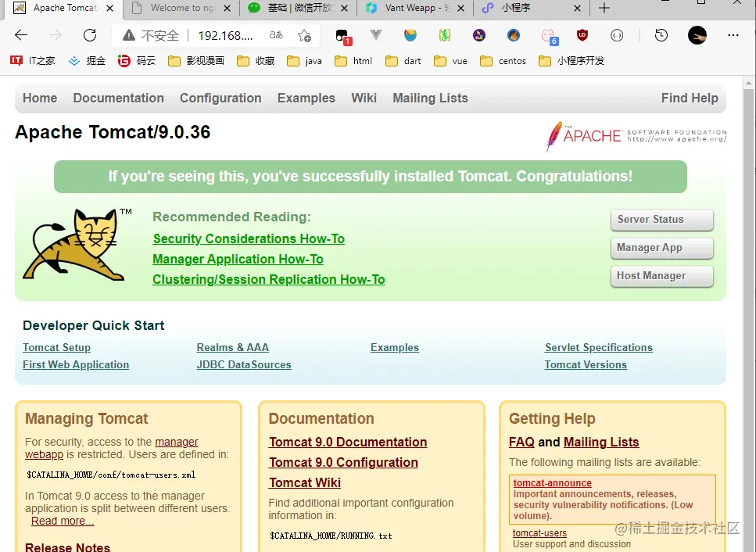756x552 pixels.
Task: Open Security Considerations How-To link
Action: coord(249,238)
